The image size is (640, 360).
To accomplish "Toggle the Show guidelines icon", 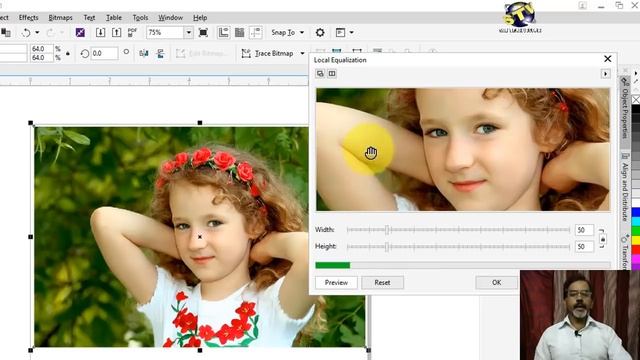I will pyautogui.click(x=256, y=33).
